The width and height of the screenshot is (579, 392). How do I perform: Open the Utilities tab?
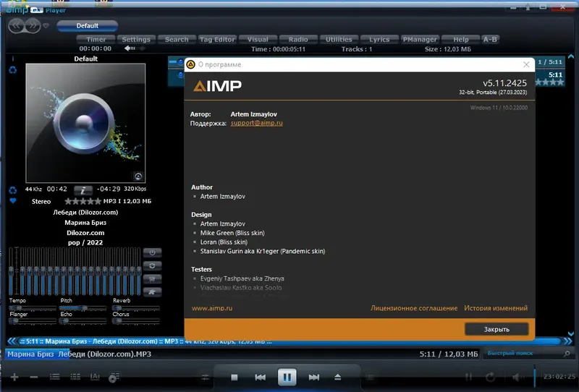[339, 40]
